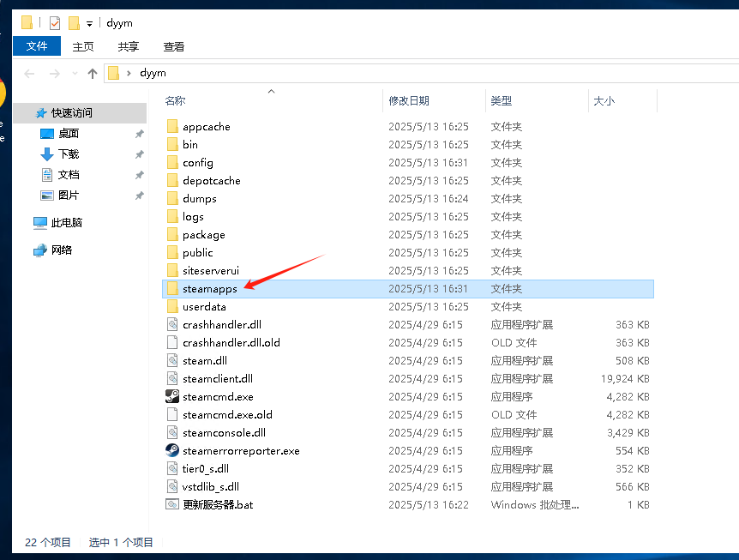The image size is (739, 560).
Task: Open the recent locations dropdown arrow
Action: point(75,74)
